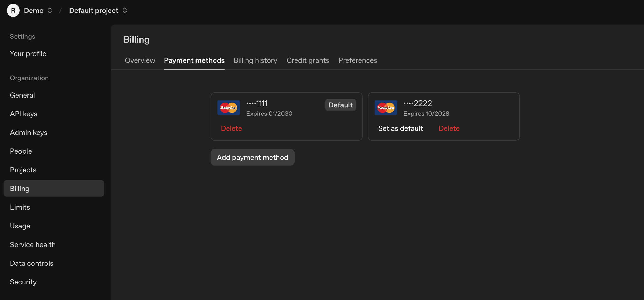Switch to the Preferences tab
This screenshot has width=644, height=300.
coord(358,60)
